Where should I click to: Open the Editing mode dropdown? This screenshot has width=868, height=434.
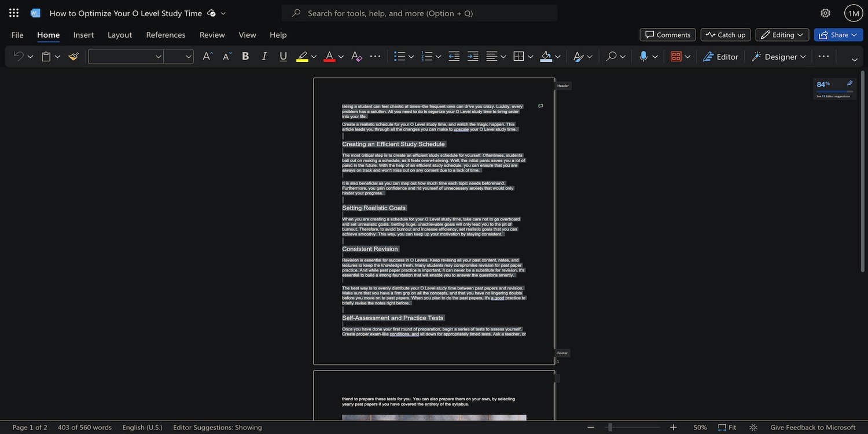[x=782, y=35]
